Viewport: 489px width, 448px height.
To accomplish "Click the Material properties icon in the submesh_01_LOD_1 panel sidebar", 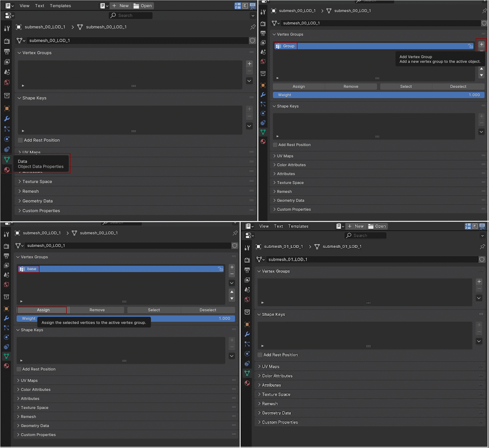I will pyautogui.click(x=247, y=383).
